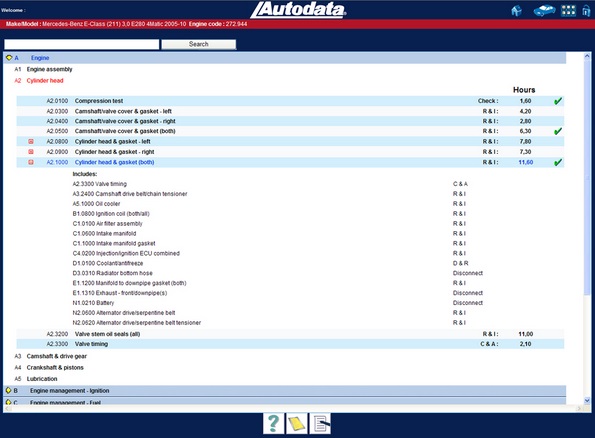Click the vertical scrollbar thumb

coord(587,177)
